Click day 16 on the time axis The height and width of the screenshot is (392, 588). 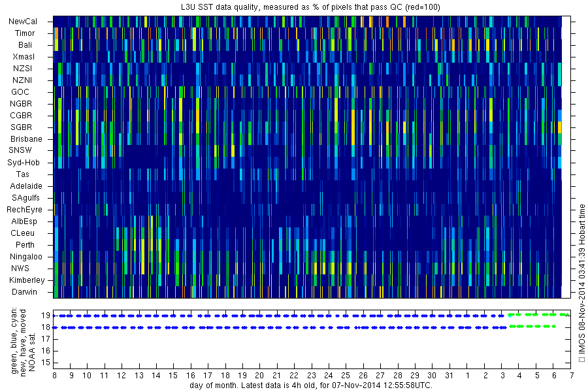pos(191,375)
